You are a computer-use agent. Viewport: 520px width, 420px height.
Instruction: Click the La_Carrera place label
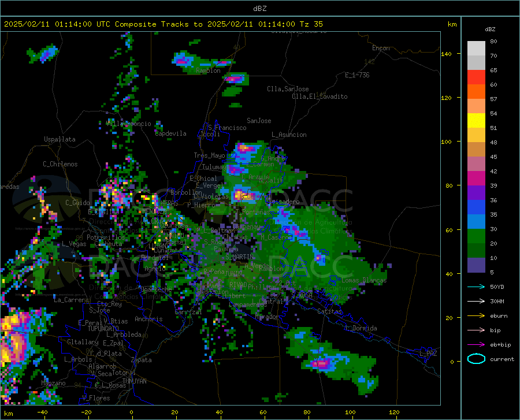(71, 300)
